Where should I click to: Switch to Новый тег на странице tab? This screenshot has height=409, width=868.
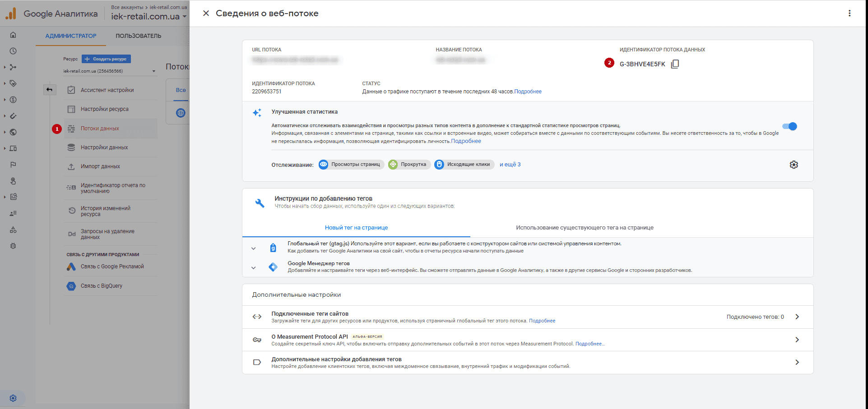click(356, 228)
